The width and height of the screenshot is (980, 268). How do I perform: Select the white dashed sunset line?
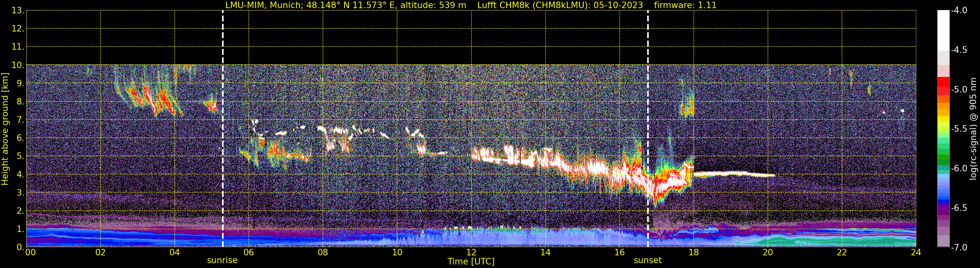pos(648,129)
